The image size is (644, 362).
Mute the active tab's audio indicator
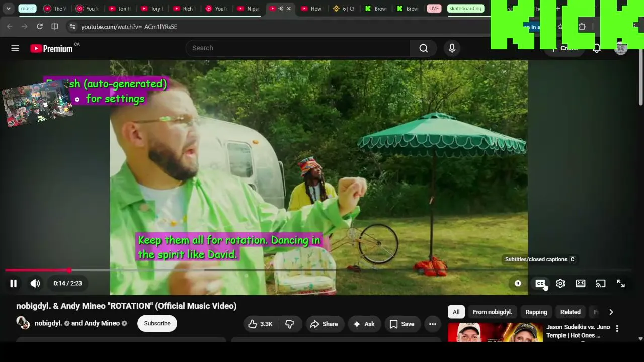coord(281,9)
